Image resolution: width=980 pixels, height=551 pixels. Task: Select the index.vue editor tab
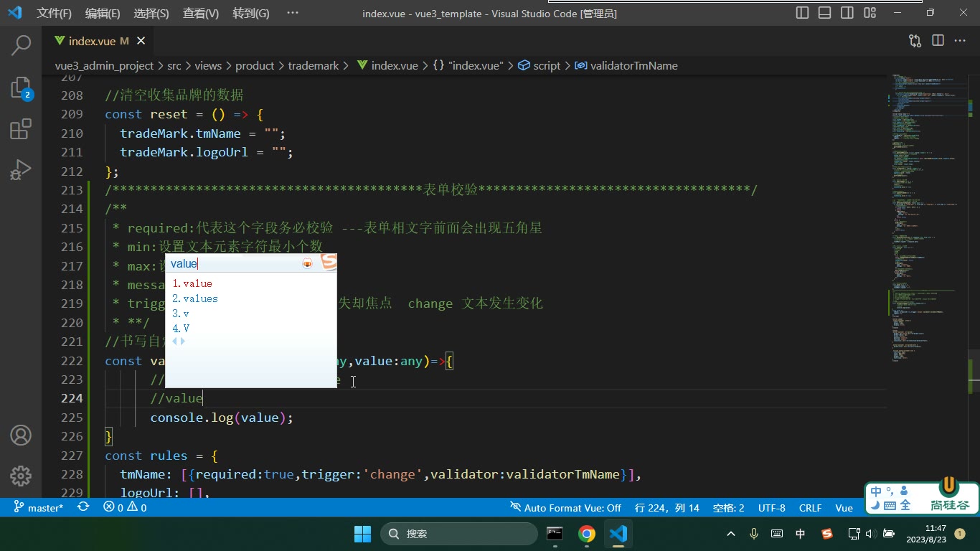(x=99, y=41)
